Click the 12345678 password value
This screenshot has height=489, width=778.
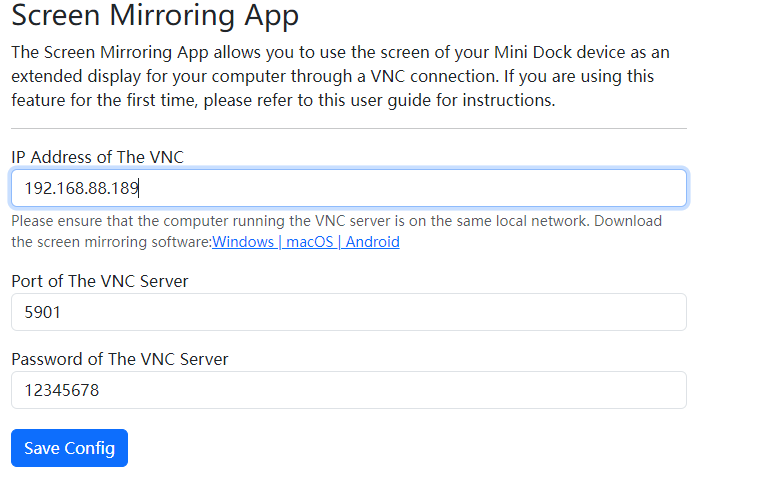coord(61,390)
